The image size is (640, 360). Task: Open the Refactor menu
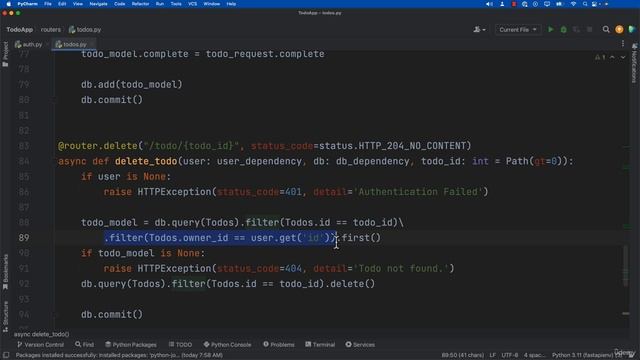pos(140,4)
